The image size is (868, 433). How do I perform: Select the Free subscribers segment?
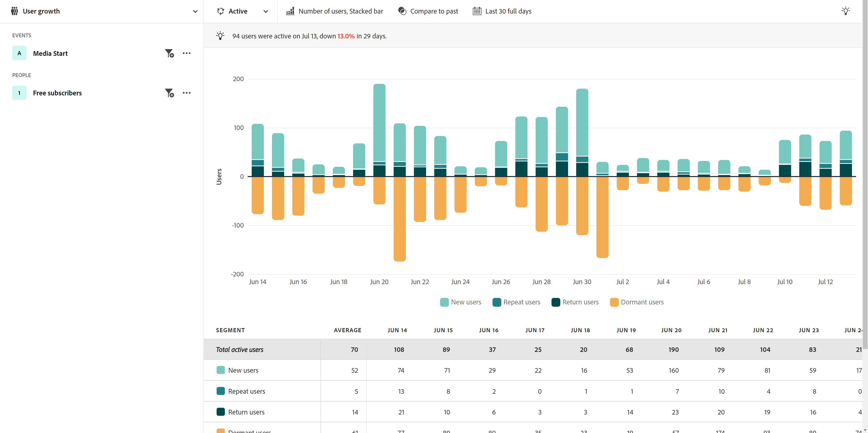[x=57, y=93]
